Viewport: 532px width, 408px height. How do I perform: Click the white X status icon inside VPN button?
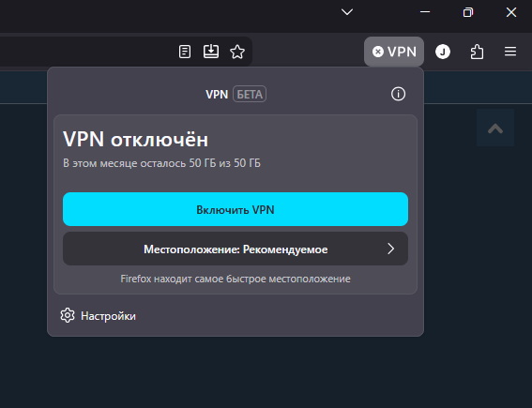[377, 52]
